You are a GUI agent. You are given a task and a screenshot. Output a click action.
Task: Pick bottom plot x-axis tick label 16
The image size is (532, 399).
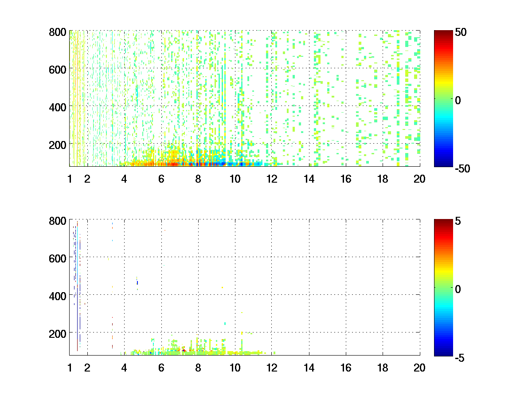pos(346,368)
